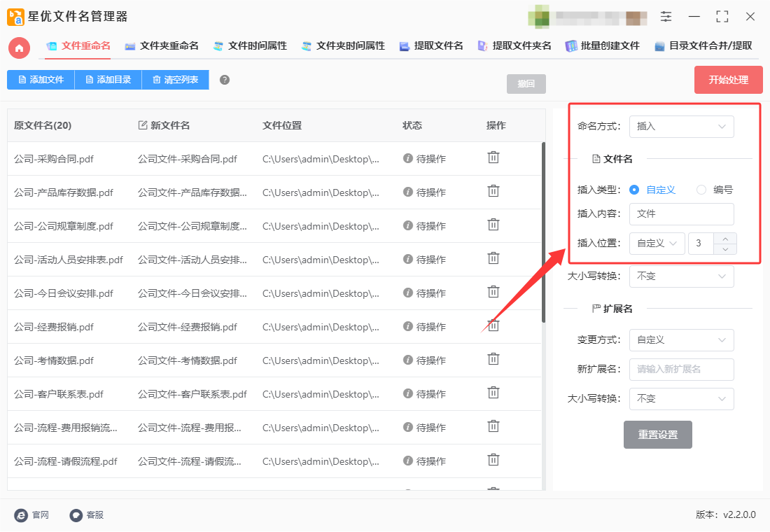
Task: Click new name 公司文件-经费报销.pdf
Action: pyautogui.click(x=187, y=327)
